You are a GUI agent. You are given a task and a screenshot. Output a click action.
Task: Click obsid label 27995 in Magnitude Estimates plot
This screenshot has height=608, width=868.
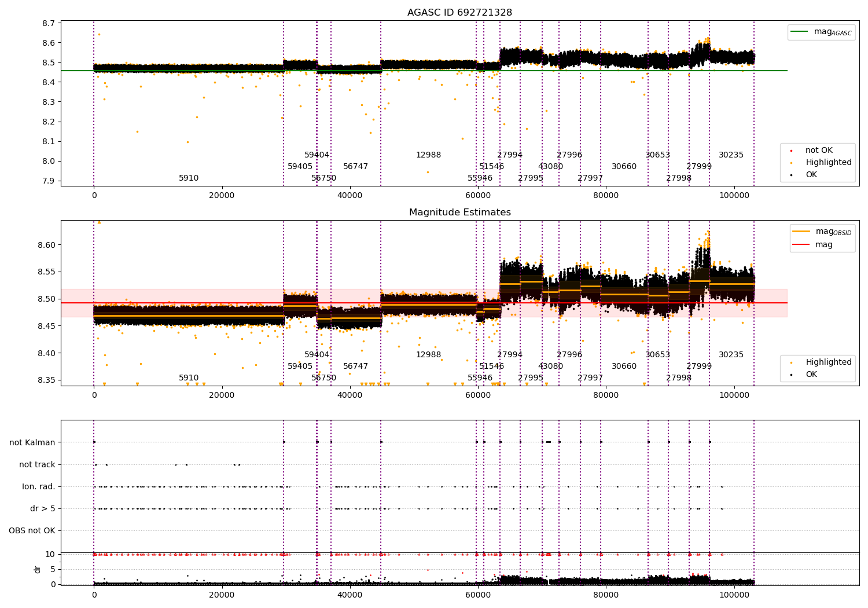click(x=531, y=378)
